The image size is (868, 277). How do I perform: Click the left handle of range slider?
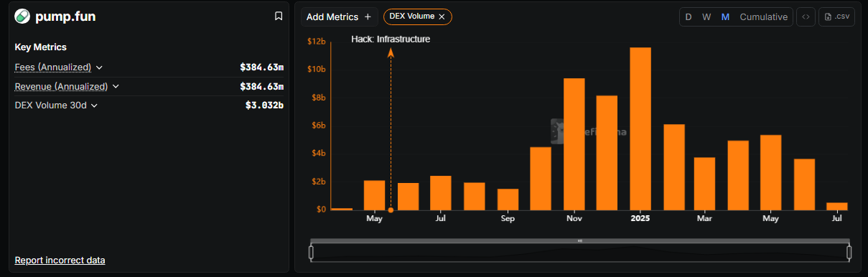(311, 253)
